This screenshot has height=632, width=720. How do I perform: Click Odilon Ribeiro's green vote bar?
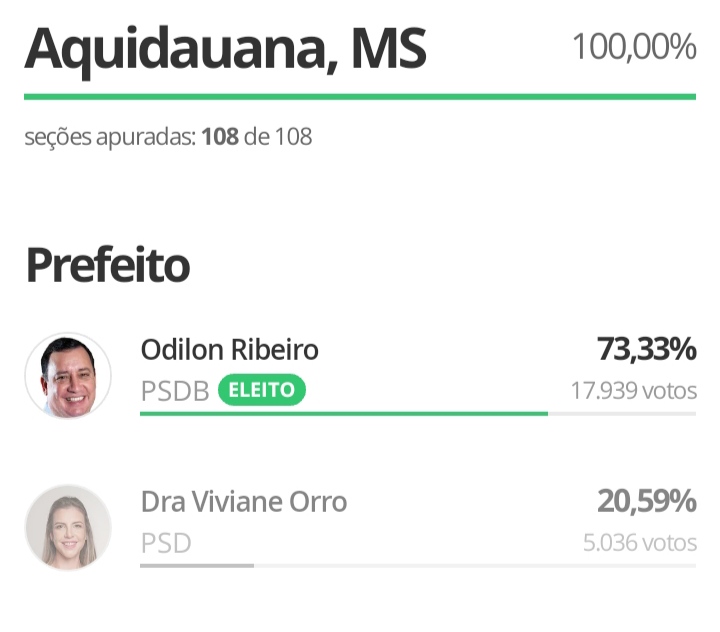coord(343,413)
